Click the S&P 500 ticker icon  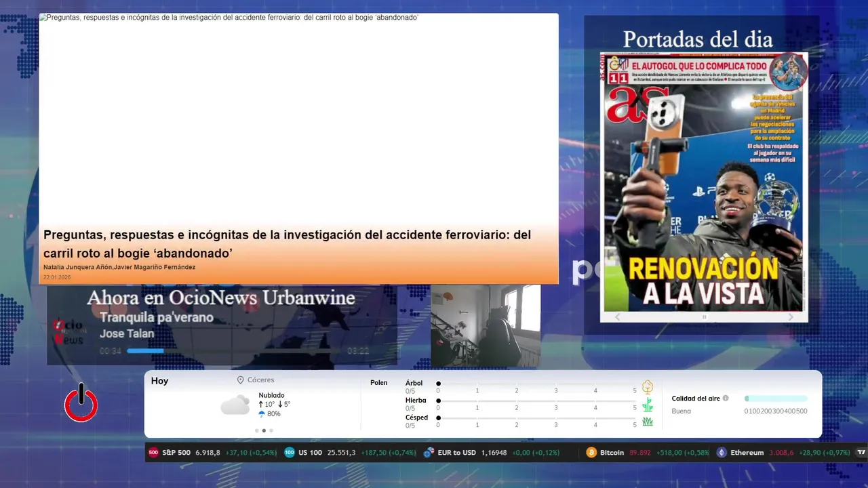pyautogui.click(x=153, y=452)
